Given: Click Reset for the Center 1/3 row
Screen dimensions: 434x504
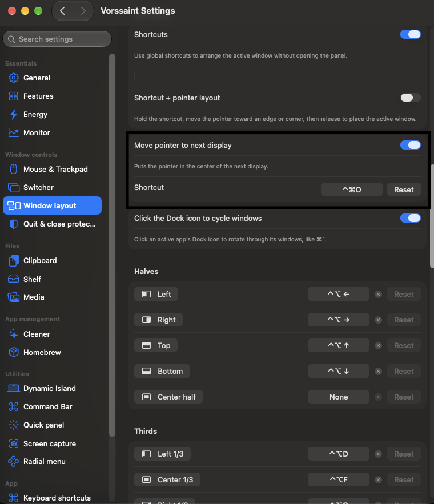Looking at the screenshot, I should (404, 479).
